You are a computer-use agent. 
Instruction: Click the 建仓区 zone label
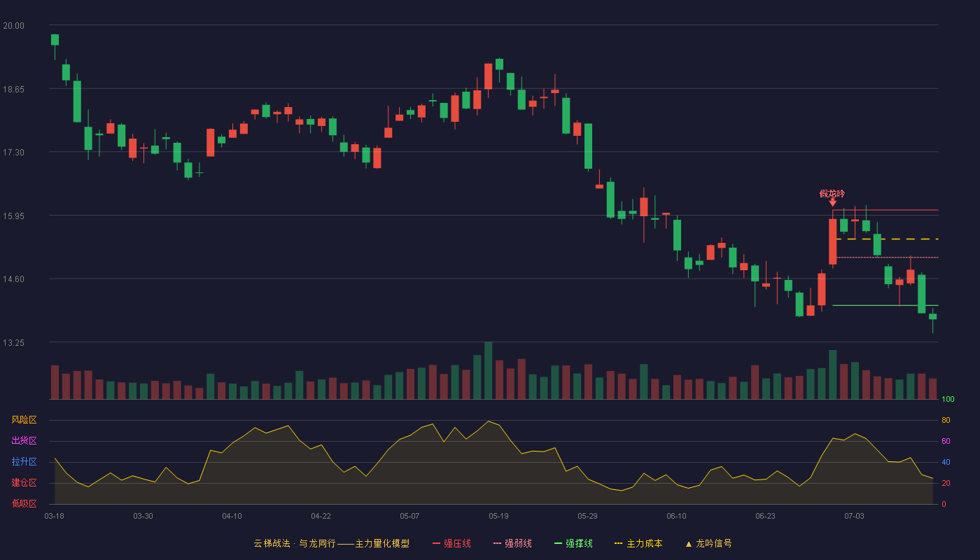click(24, 483)
